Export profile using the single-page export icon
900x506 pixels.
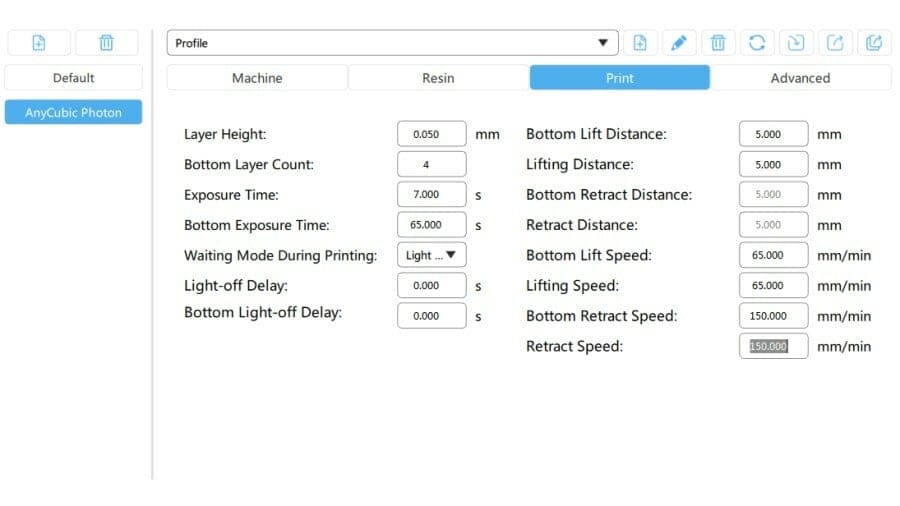[x=835, y=42]
